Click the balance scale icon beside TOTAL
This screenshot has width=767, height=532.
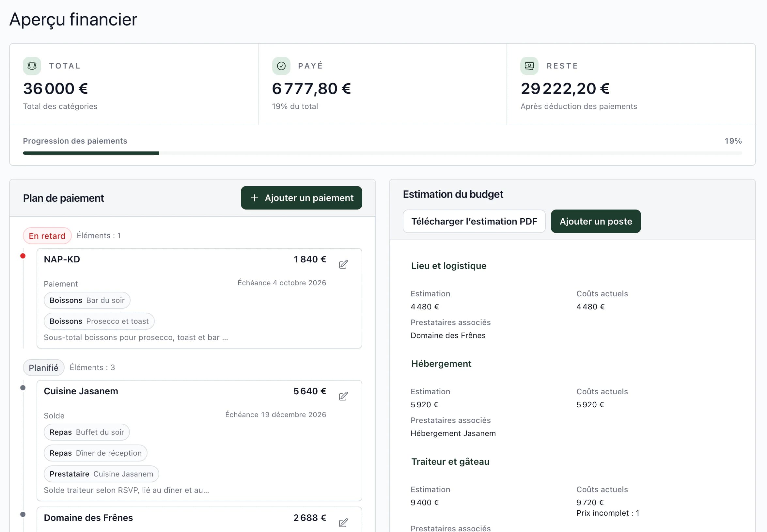coord(32,66)
